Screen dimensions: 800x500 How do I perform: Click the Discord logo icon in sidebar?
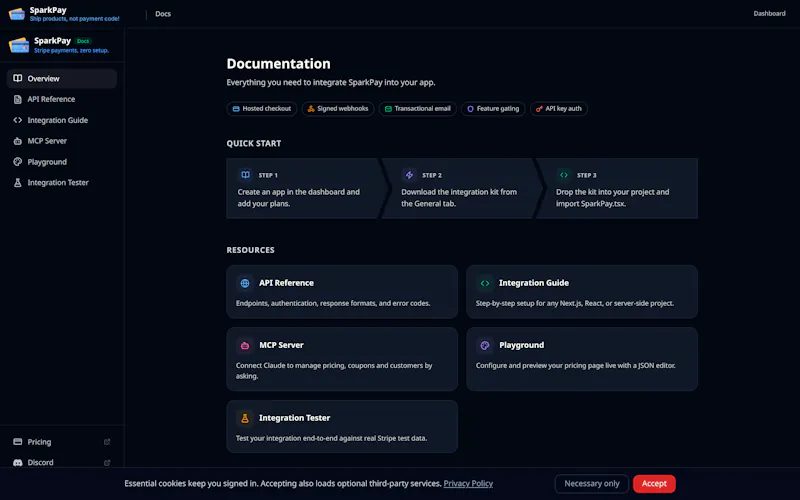pos(18,463)
